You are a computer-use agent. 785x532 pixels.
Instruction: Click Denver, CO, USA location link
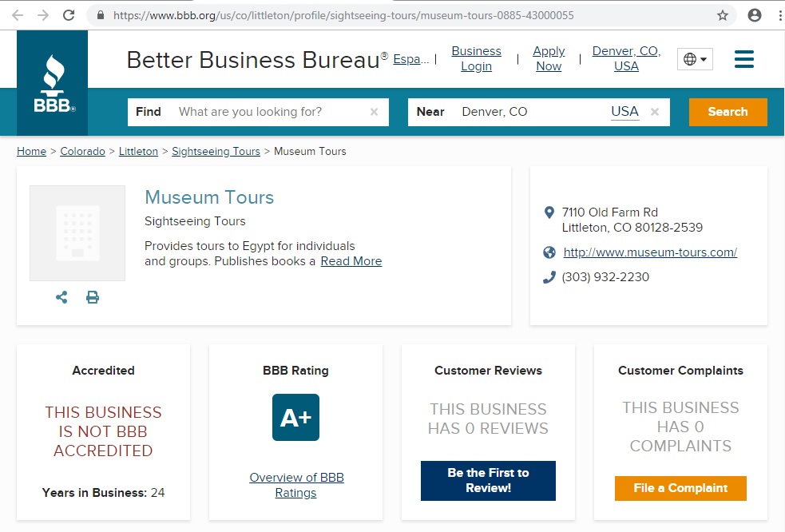point(626,58)
